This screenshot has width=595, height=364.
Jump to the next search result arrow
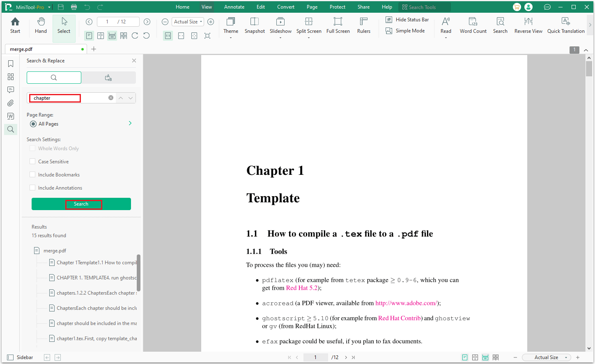(131, 98)
